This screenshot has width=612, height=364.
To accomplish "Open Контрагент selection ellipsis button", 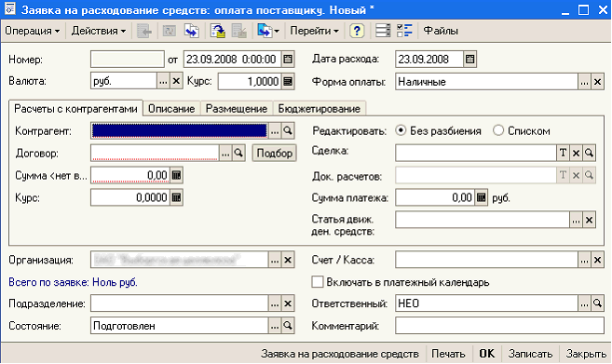I will 275,130.
